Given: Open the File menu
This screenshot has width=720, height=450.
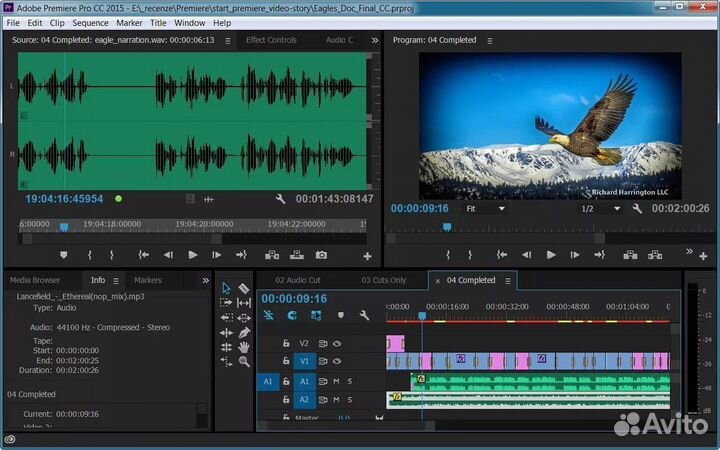Looking at the screenshot, I should (x=13, y=23).
